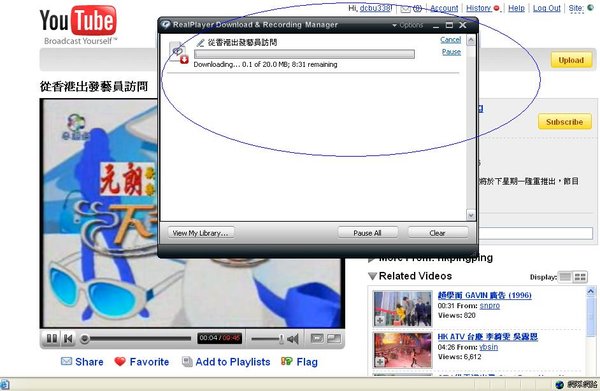Switch Related Videos to grid display

580,277
